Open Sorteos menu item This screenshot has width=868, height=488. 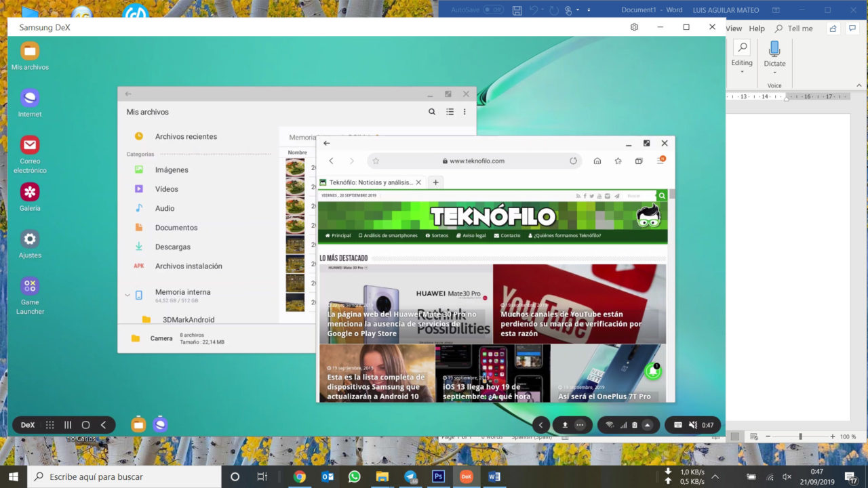(437, 236)
